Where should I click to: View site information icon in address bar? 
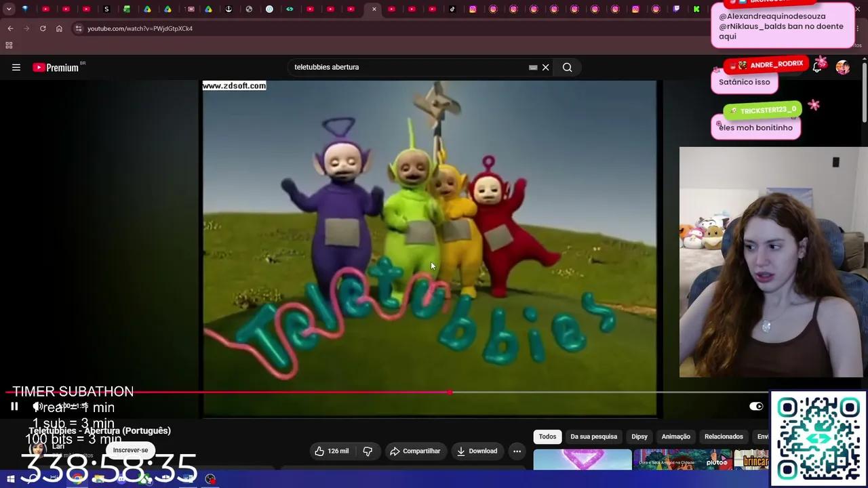79,28
